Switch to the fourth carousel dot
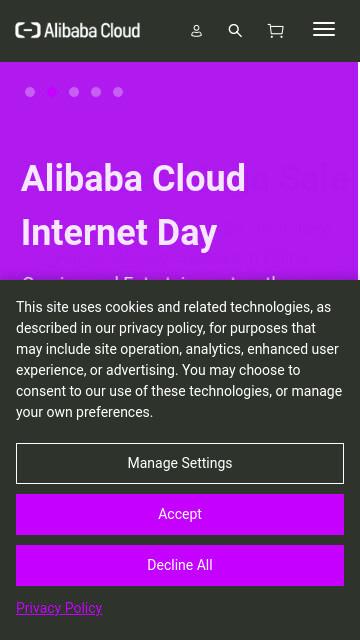 (96, 92)
